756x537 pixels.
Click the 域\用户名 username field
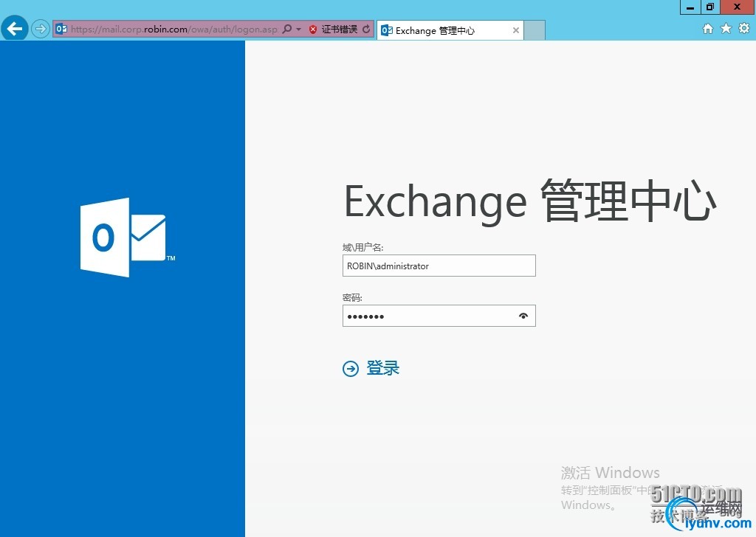click(439, 266)
